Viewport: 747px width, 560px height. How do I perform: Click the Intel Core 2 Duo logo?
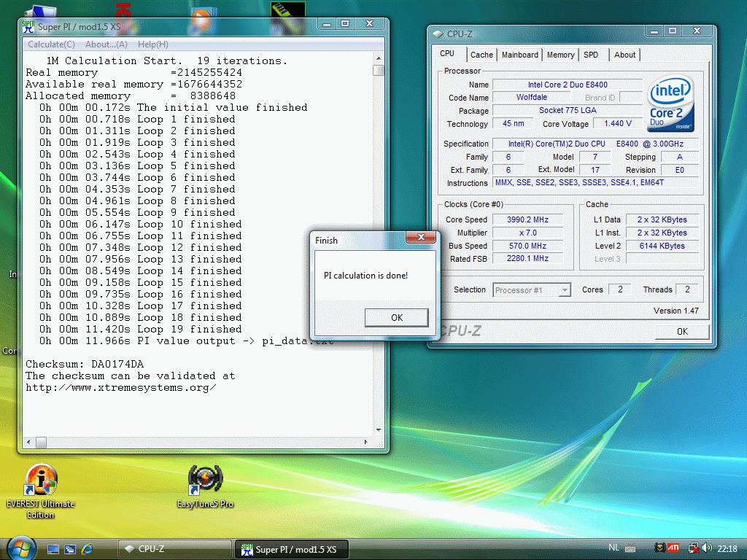[x=672, y=104]
